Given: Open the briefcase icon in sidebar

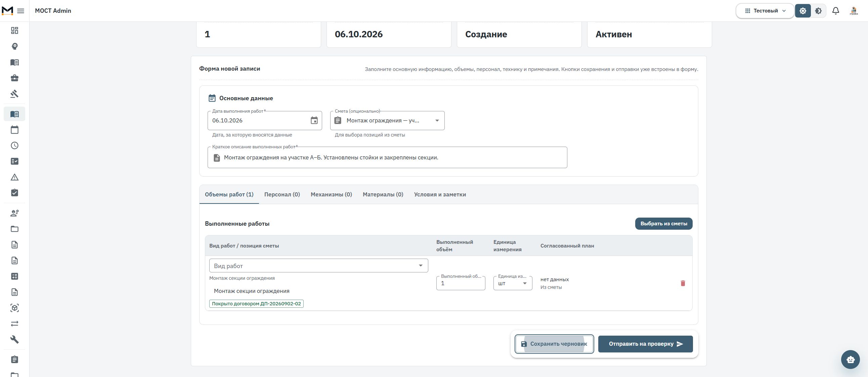Looking at the screenshot, I should [x=14, y=78].
